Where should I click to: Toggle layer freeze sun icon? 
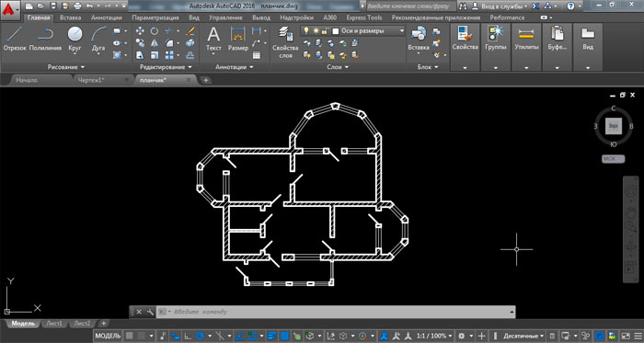pos(316,30)
